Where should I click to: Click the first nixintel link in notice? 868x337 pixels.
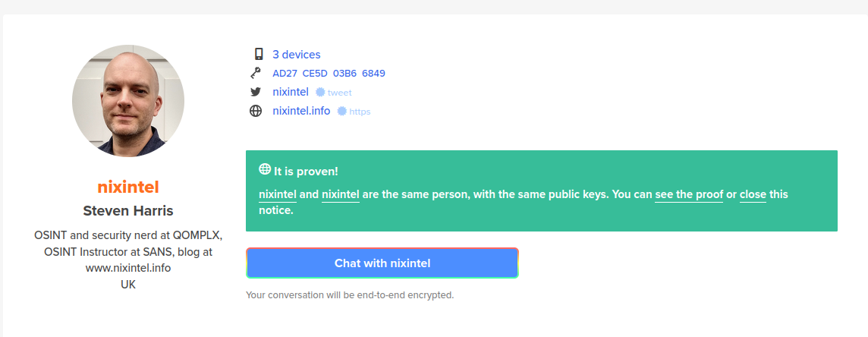coord(278,195)
